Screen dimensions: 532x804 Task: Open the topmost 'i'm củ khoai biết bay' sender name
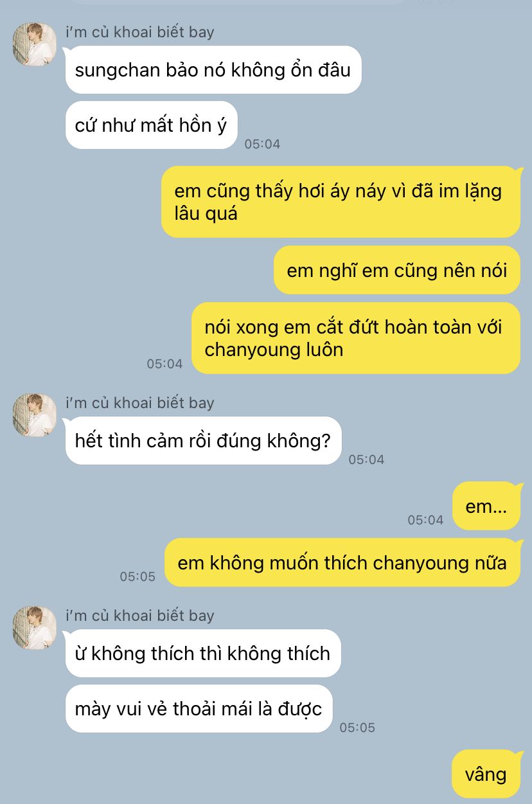point(140,32)
